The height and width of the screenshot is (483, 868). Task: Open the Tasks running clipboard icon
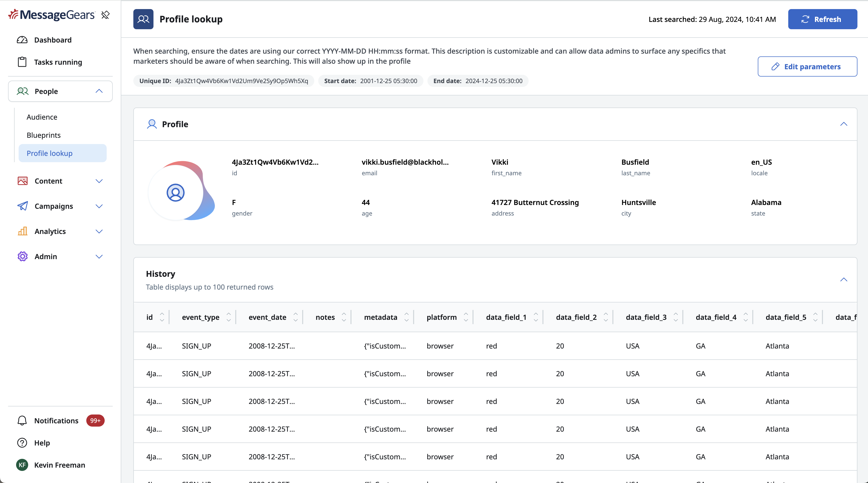click(22, 62)
